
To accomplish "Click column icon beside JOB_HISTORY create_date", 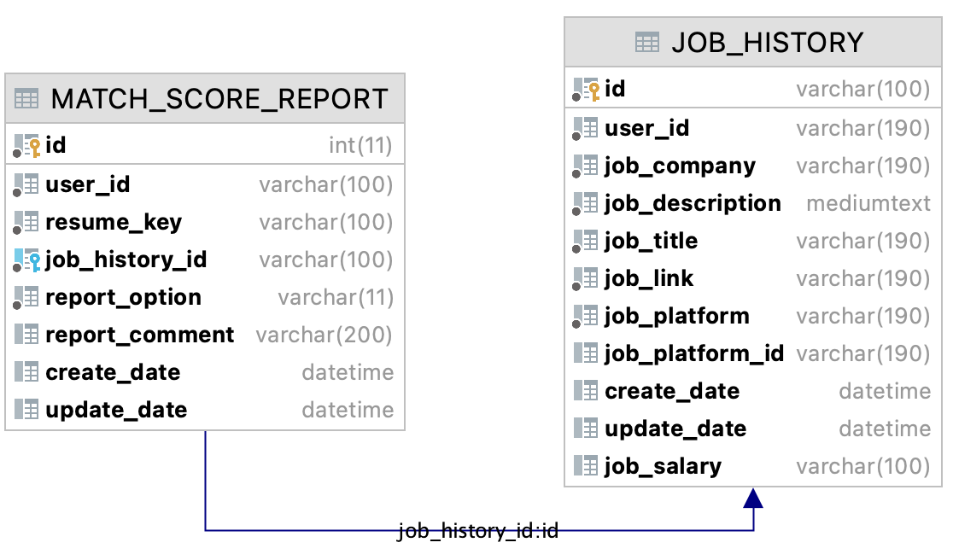I will (586, 390).
